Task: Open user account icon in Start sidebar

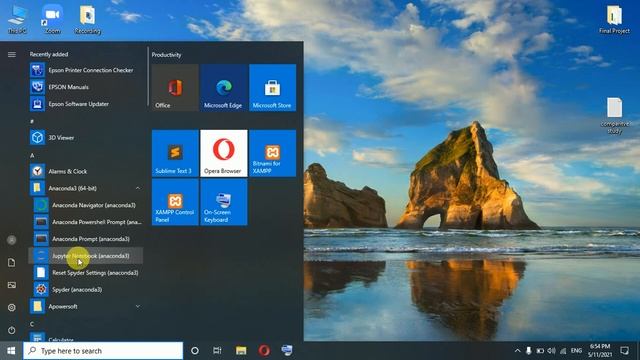Action: click(11, 240)
